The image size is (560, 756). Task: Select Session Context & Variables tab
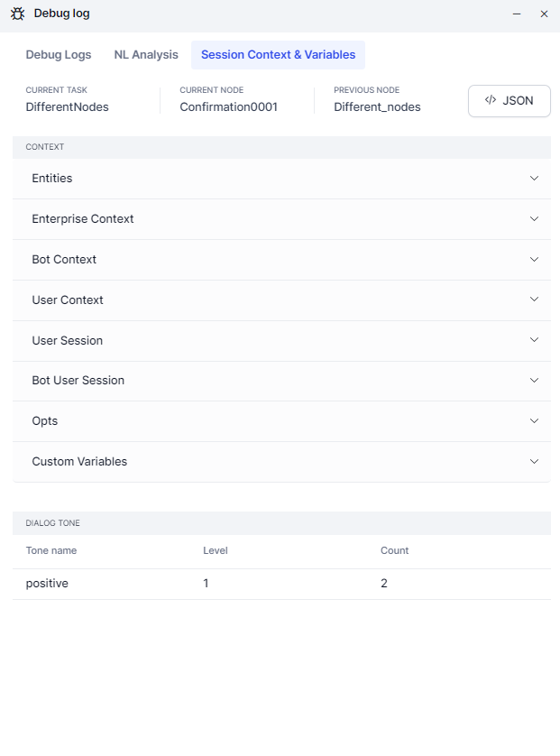(x=278, y=55)
